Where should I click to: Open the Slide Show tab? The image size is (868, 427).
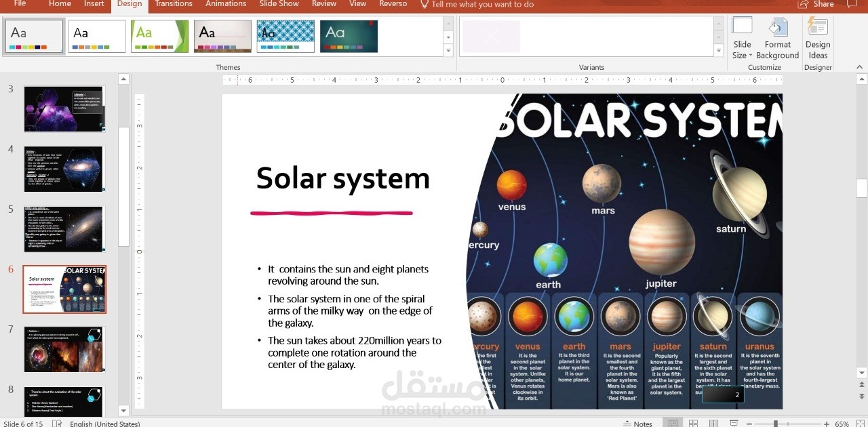[x=279, y=4]
